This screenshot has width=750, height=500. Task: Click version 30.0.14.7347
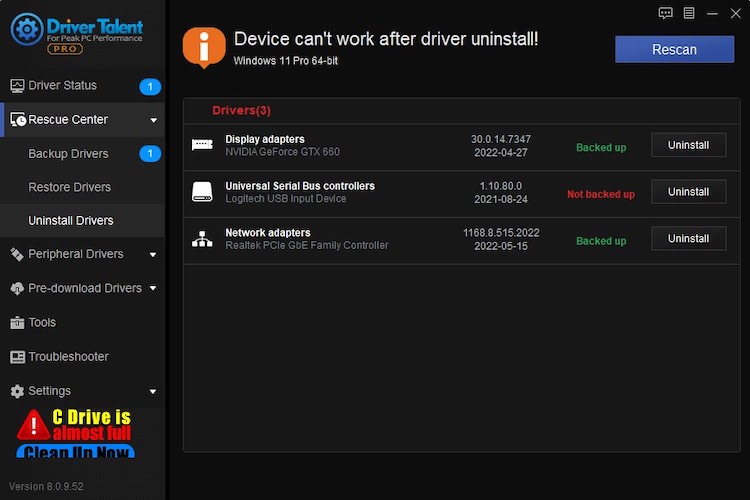pyautogui.click(x=501, y=139)
